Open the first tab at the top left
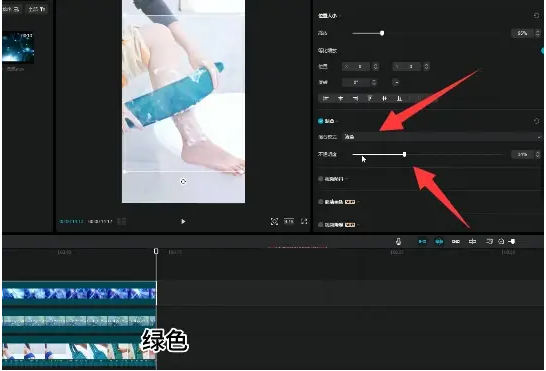Screen dimensions: 546x371 tap(11, 9)
